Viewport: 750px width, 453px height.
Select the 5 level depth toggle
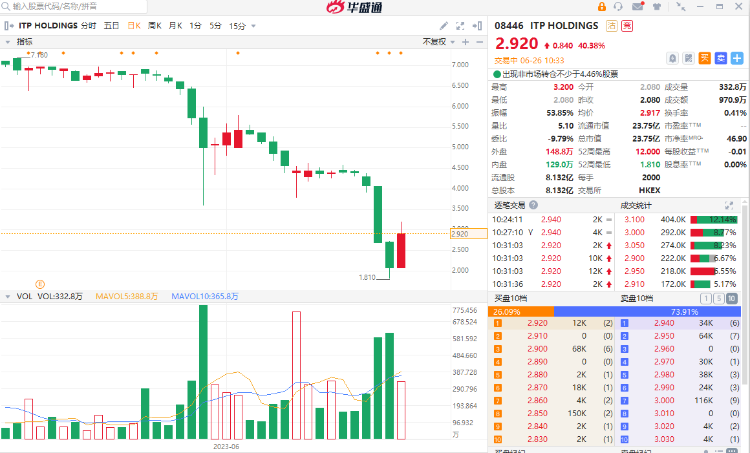coord(718,298)
